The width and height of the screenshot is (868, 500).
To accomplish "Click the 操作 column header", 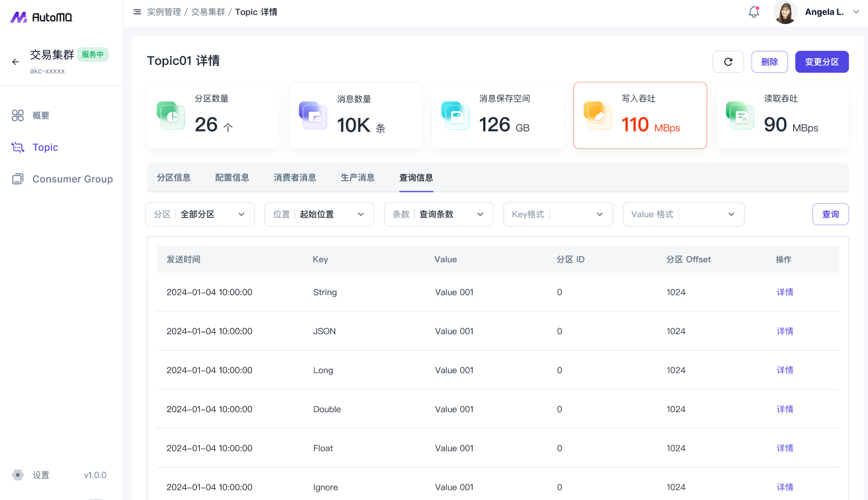I will [x=784, y=260].
